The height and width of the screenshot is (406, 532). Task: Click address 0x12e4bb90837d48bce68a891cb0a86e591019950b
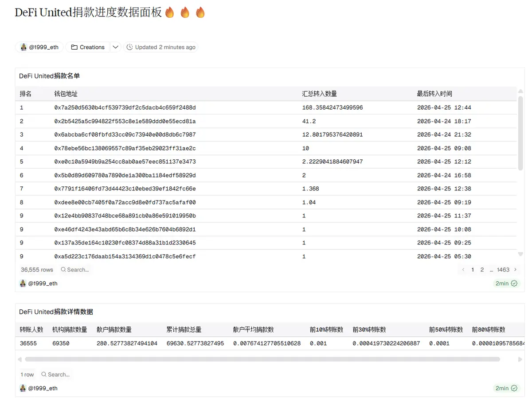[125, 216]
